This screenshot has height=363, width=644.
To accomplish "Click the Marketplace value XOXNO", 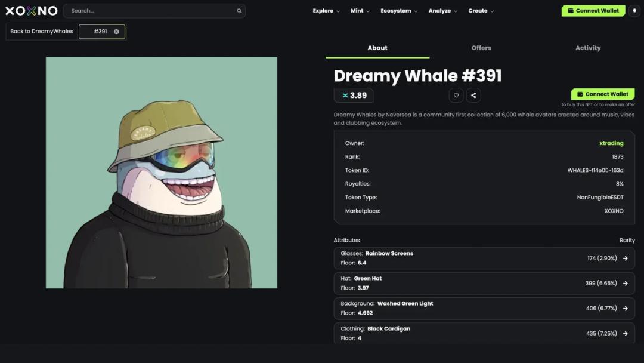I will [614, 211].
